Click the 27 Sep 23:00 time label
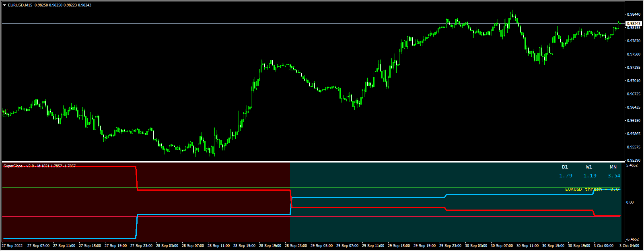 [x=142, y=246]
